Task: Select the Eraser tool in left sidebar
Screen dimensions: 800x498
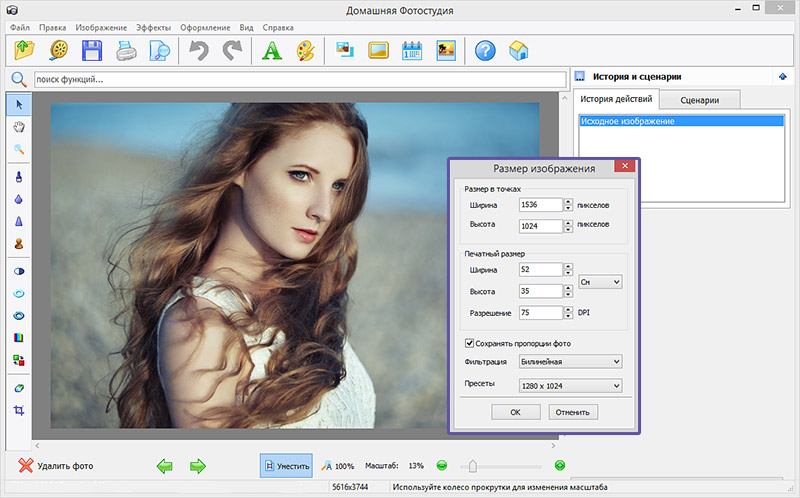Action: pyautogui.click(x=19, y=388)
